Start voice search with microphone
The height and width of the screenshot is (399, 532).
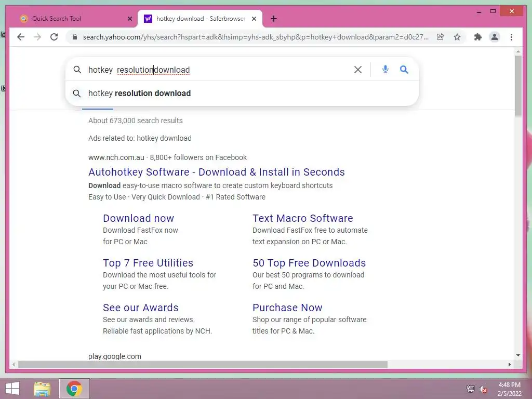click(385, 70)
